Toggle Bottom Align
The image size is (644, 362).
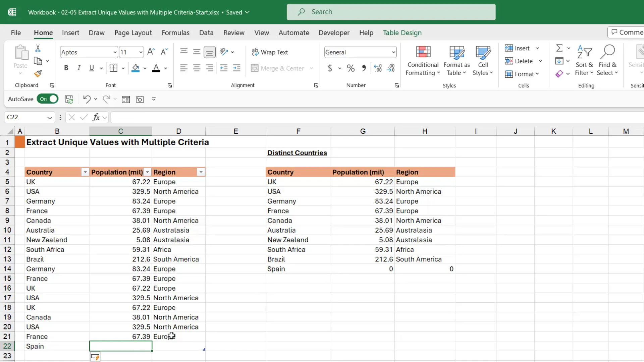pyautogui.click(x=210, y=52)
